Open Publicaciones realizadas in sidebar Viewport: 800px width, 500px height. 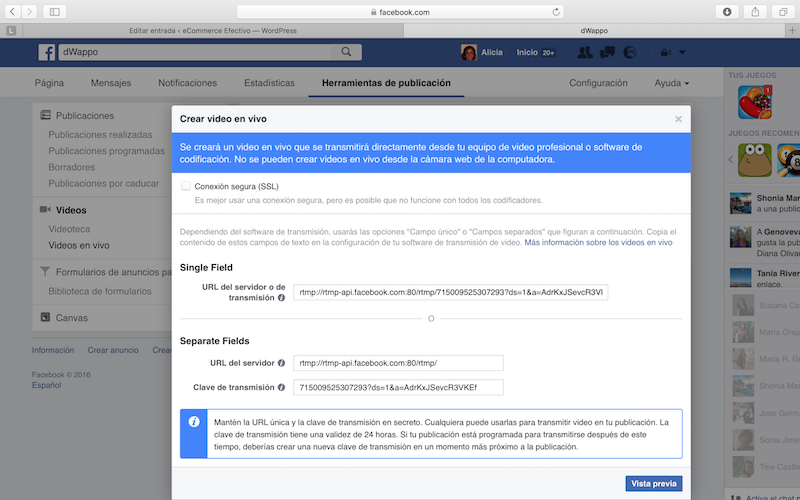[x=100, y=135]
